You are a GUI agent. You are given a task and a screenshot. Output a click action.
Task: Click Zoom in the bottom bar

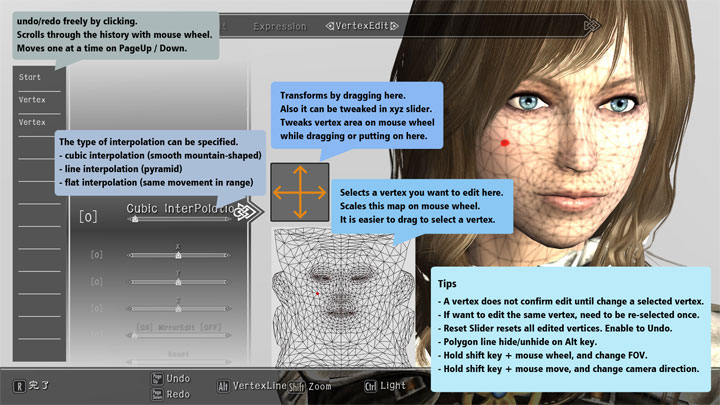320,386
